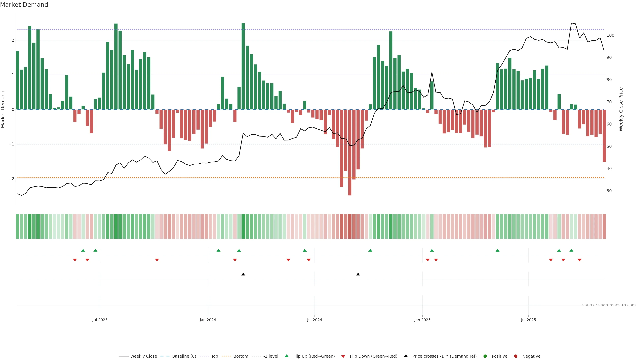Click the leftmost green flip-up triangle marker
Image resolution: width=644 pixels, height=362 pixels.
pos(83,250)
